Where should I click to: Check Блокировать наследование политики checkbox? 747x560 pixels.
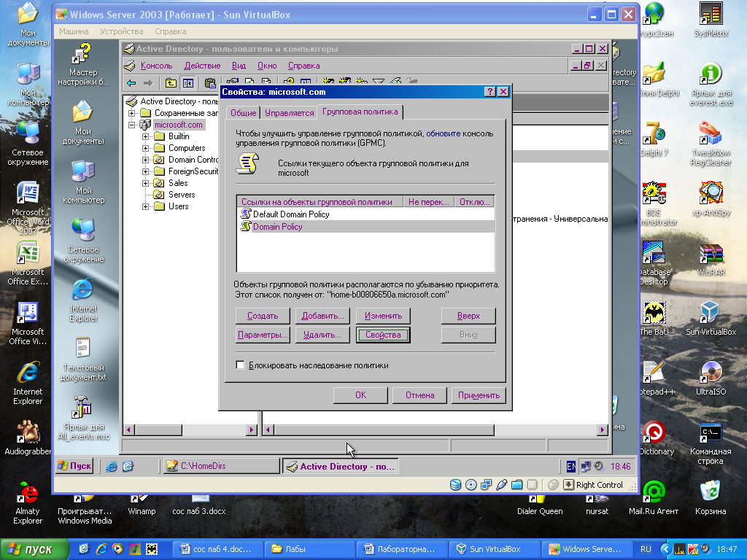point(241,365)
